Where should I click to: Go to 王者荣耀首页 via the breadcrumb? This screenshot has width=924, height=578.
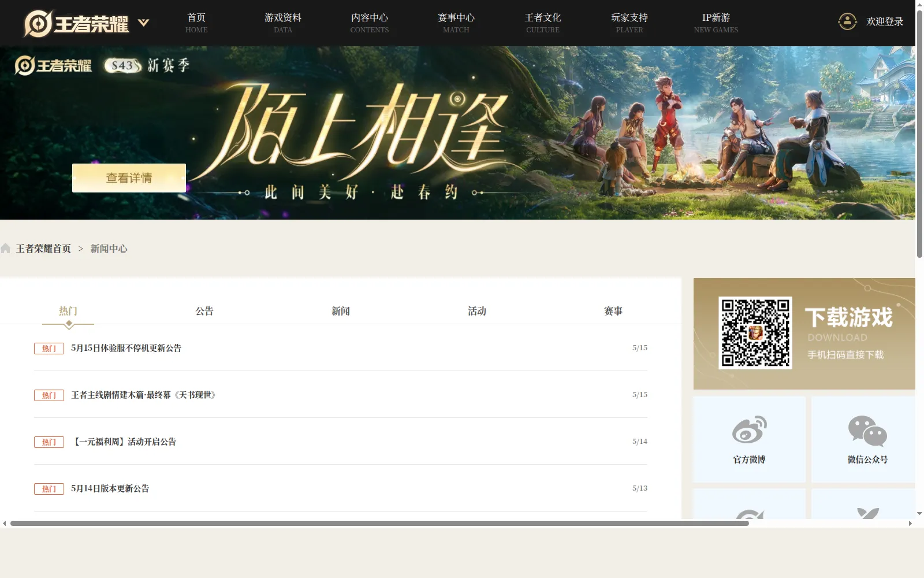(43, 249)
